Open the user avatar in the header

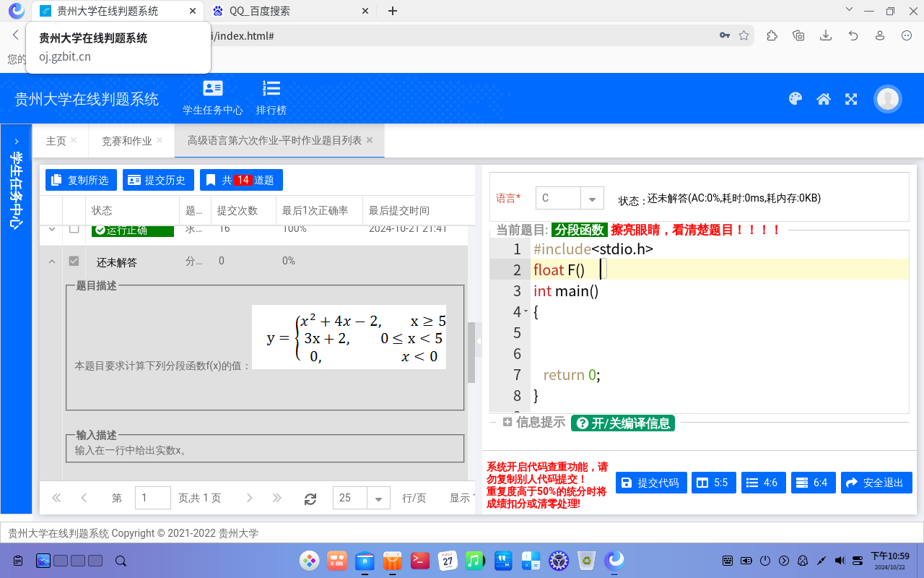(x=888, y=99)
